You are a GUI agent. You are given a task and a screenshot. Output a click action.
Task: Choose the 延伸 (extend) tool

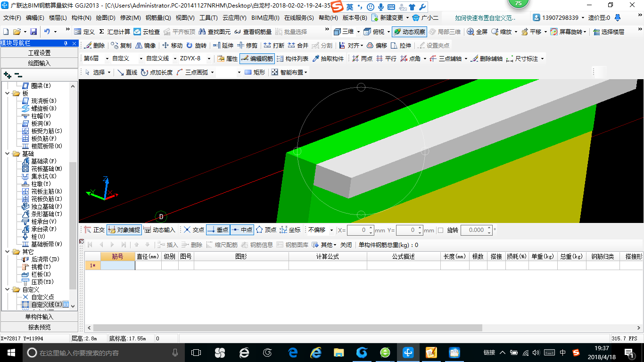pos(223,46)
